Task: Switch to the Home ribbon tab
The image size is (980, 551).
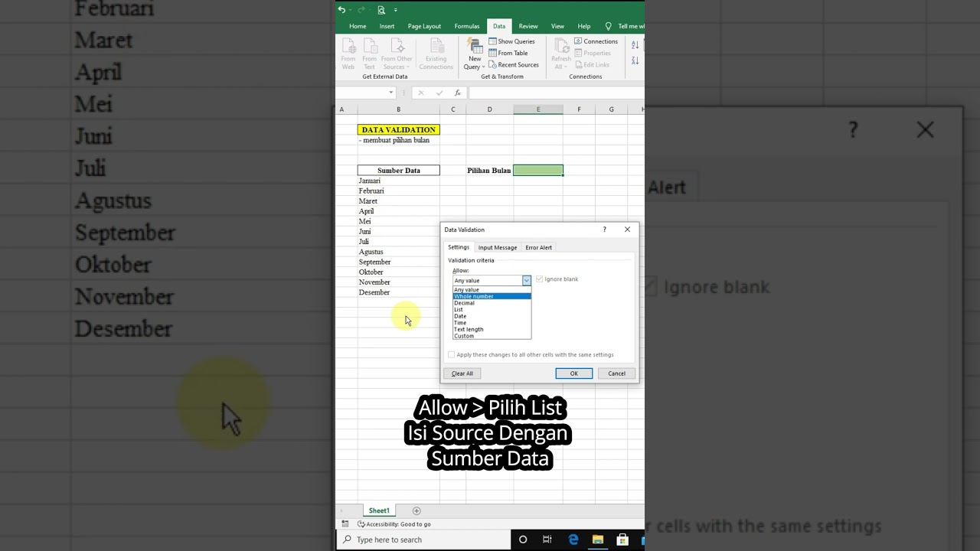Action: pos(358,26)
